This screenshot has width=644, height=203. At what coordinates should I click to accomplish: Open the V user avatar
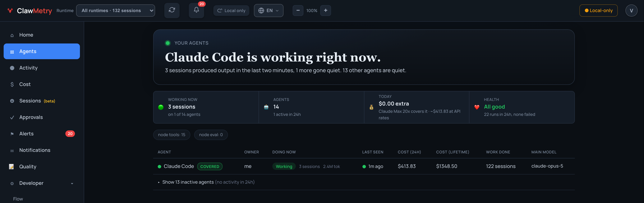[x=631, y=11]
